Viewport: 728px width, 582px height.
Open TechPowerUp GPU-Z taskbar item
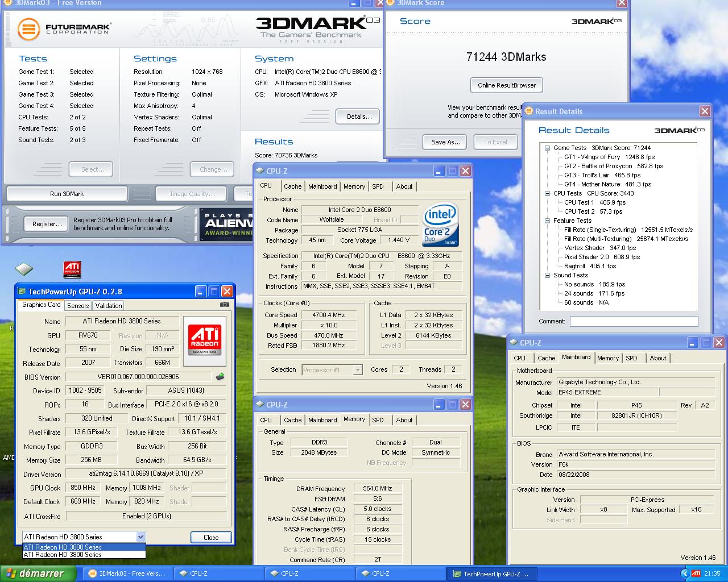[492, 573]
